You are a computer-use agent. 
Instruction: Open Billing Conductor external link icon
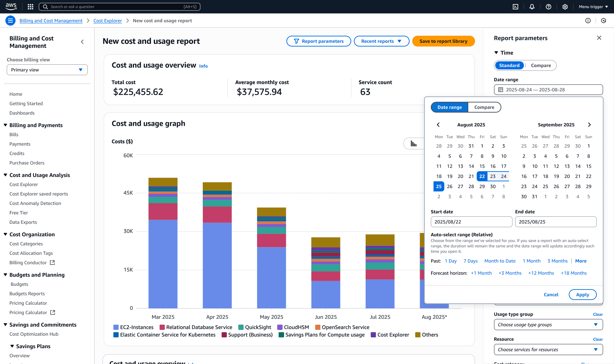click(x=52, y=263)
